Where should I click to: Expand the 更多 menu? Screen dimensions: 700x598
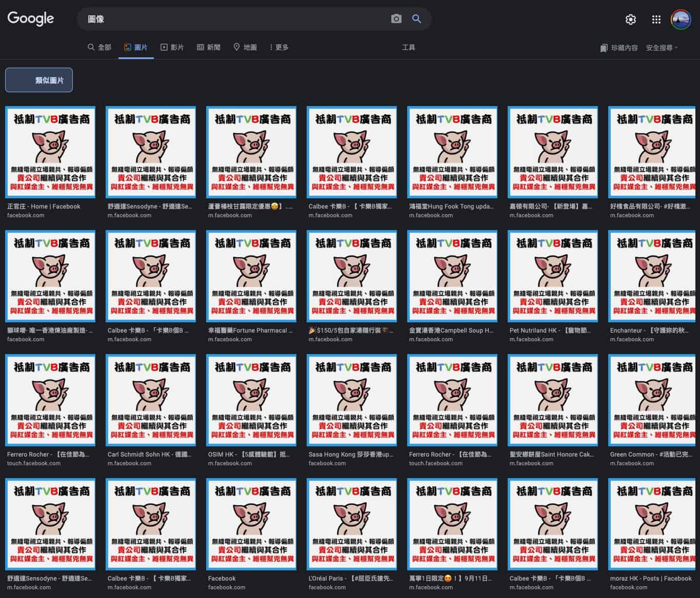279,47
